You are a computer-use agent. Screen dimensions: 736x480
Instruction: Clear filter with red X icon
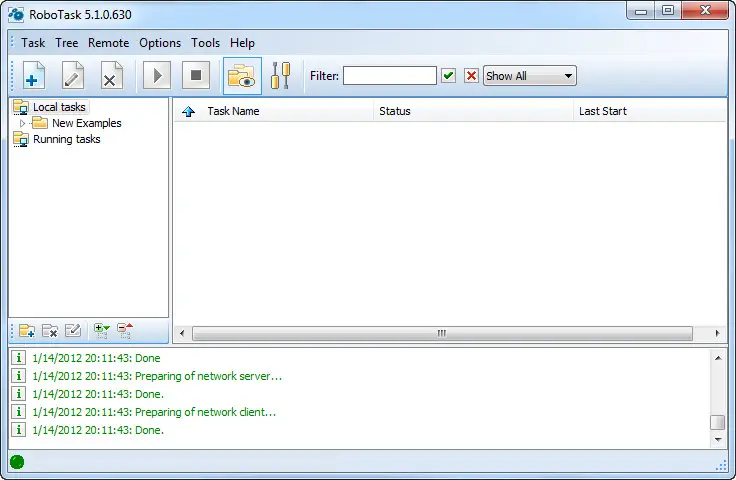point(471,76)
